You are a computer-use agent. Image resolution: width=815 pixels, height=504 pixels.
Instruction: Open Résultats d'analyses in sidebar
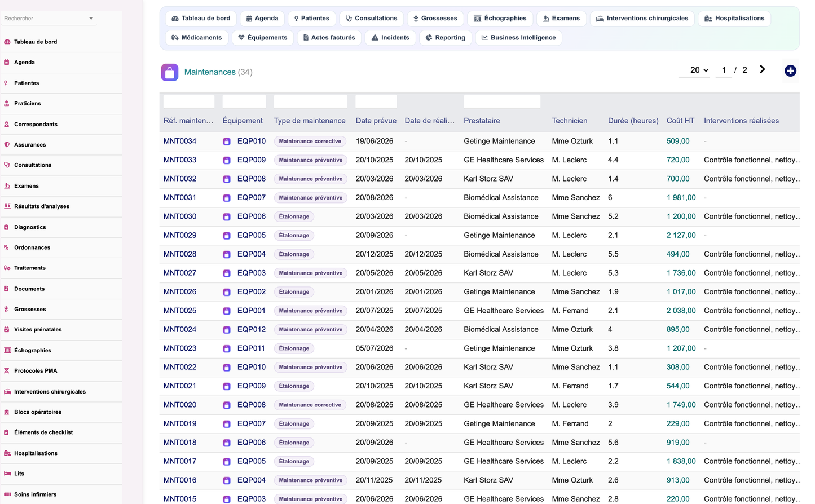[x=42, y=206]
